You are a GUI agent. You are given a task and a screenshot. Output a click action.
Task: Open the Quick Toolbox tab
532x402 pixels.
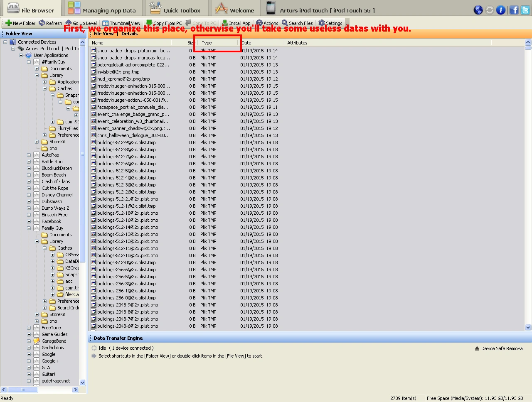pyautogui.click(x=175, y=9)
